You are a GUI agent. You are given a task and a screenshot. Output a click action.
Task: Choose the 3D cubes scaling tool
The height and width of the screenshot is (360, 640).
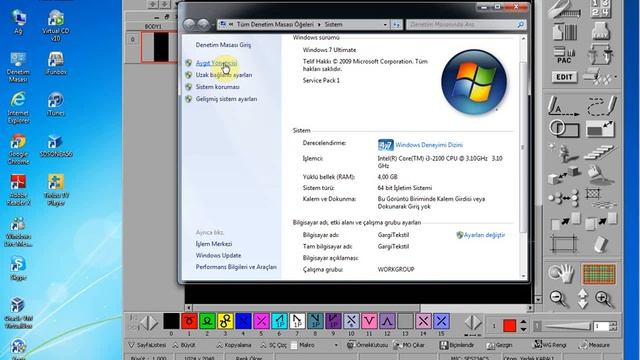click(x=564, y=175)
